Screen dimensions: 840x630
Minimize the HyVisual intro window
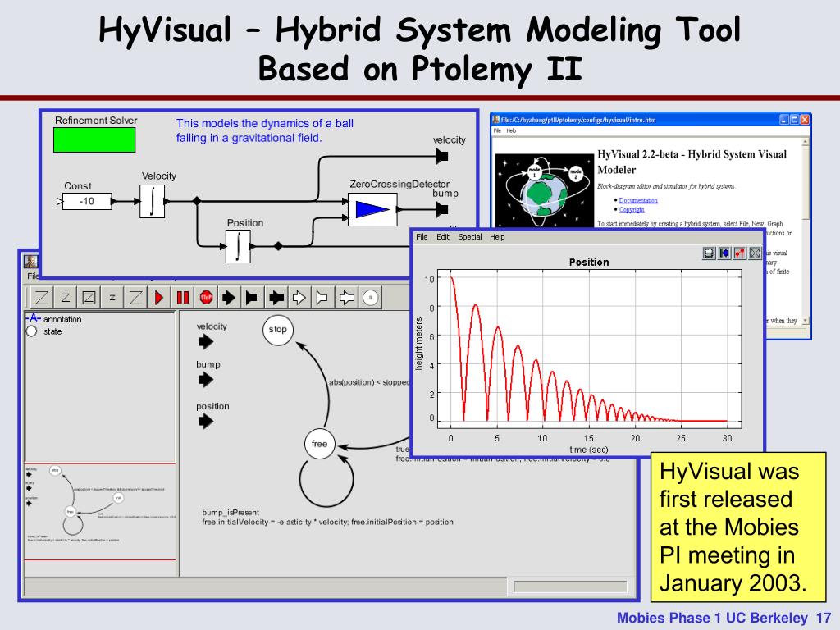coord(784,120)
